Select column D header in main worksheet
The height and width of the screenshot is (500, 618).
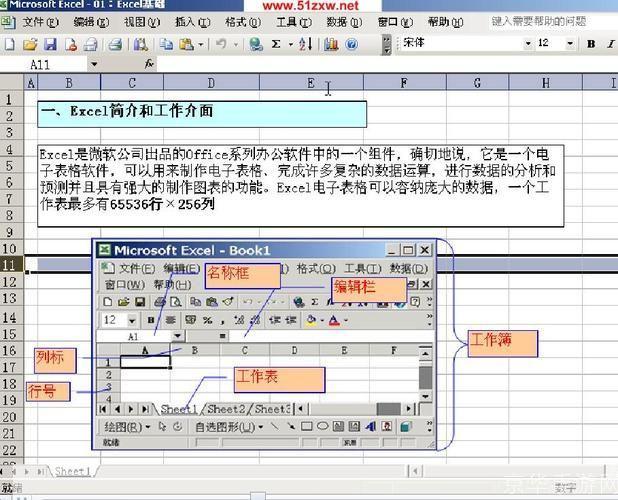pyautogui.click(x=211, y=83)
